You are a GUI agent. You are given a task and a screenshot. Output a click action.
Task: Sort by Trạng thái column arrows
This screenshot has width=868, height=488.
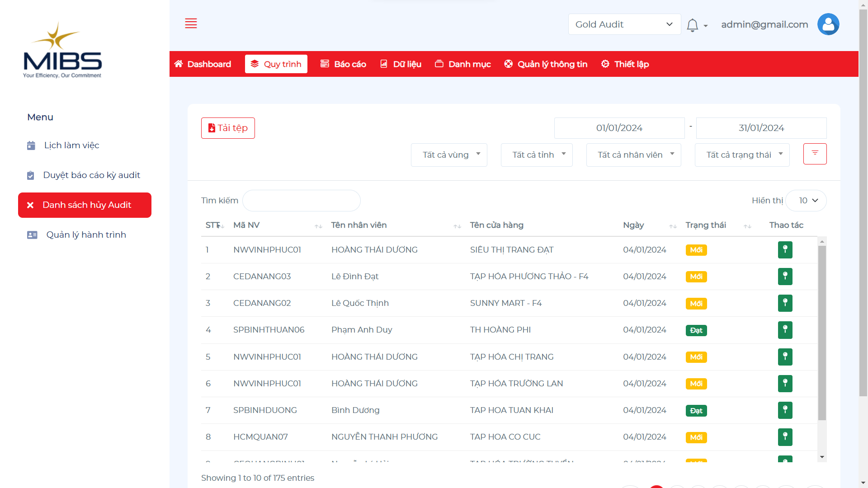[x=748, y=226]
